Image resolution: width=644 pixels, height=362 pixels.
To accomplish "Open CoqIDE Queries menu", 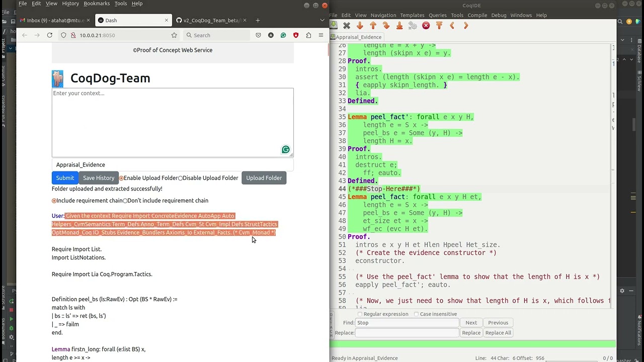I will pyautogui.click(x=438, y=15).
